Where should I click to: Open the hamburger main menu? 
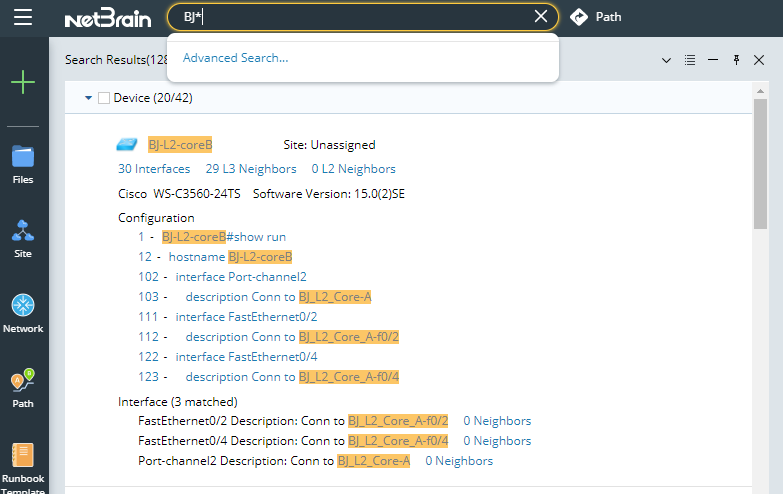tap(23, 17)
